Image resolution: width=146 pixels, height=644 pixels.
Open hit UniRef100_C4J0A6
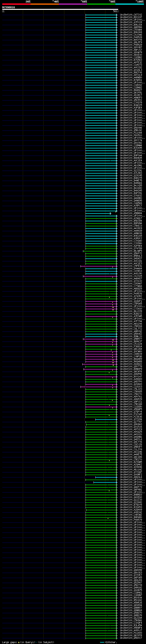[131, 35]
